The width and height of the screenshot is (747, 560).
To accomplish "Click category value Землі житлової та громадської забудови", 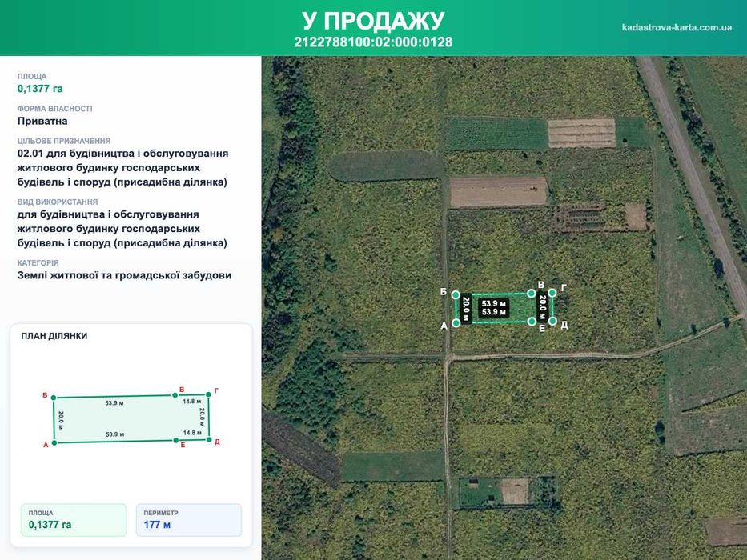I will [x=124, y=275].
